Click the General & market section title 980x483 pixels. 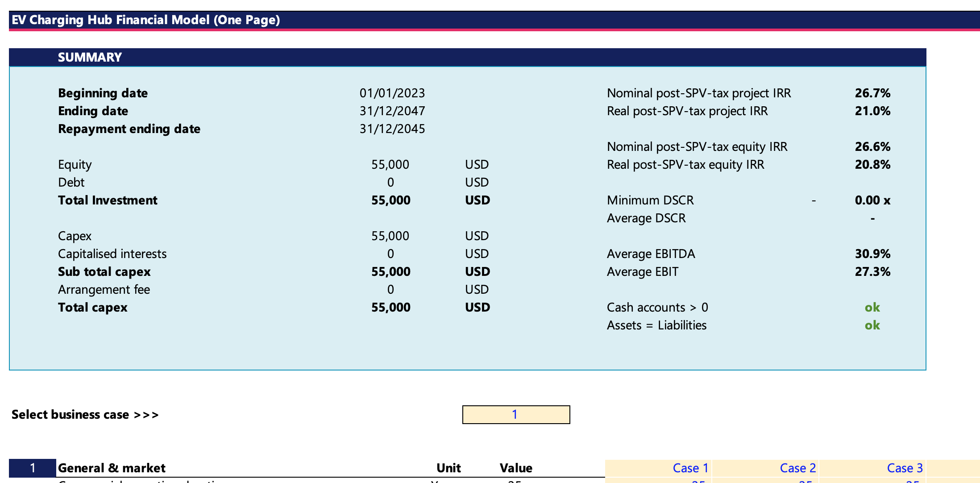112,467
